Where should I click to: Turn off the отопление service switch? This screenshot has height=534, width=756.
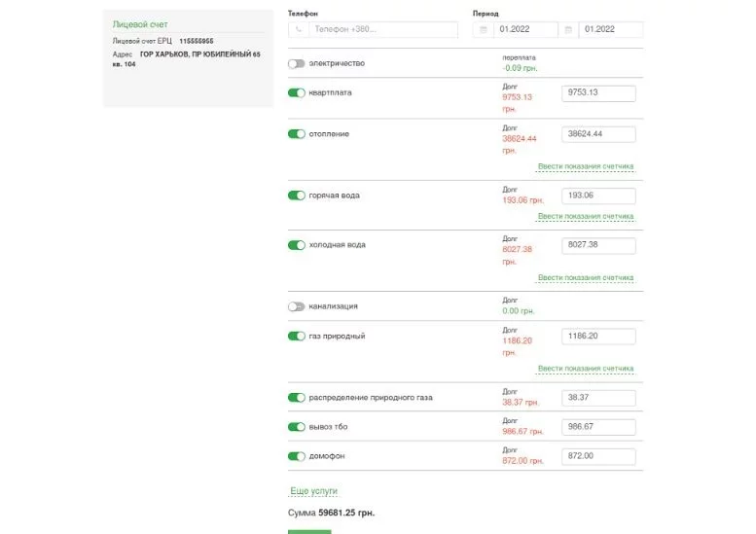(x=297, y=134)
